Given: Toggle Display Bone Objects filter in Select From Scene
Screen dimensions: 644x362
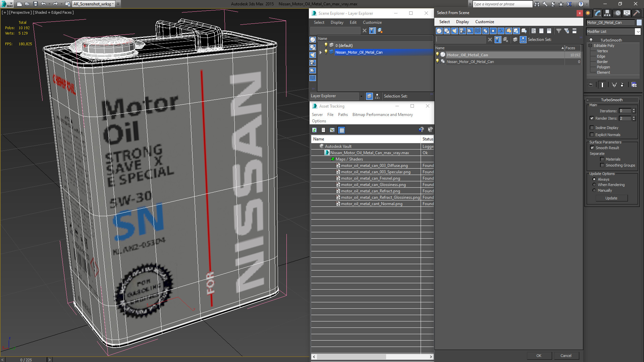Looking at the screenshot, I should 501,31.
